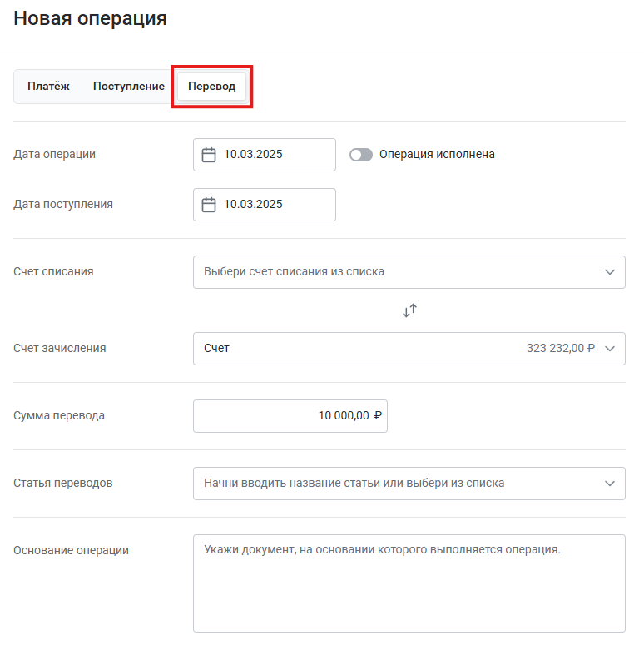
Task: Click the chevron in Счет списания field
Action: (x=609, y=272)
